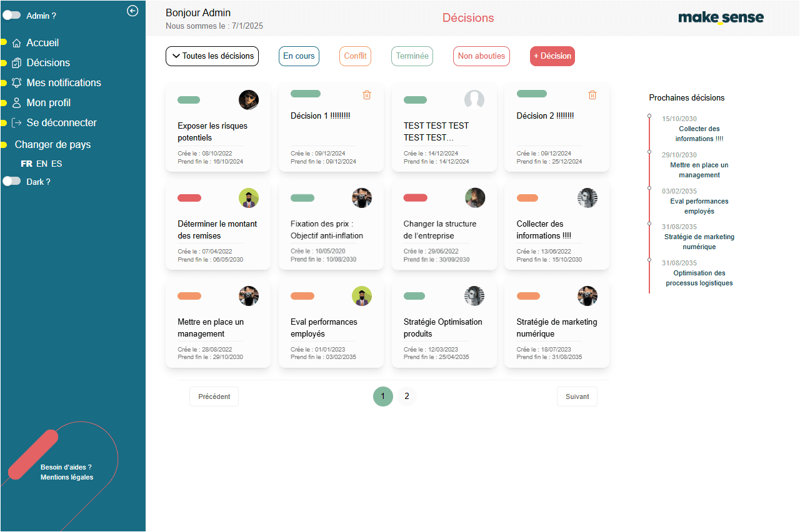Click the Décisions clipboard icon
This screenshot has width=800, height=532.
(17, 63)
